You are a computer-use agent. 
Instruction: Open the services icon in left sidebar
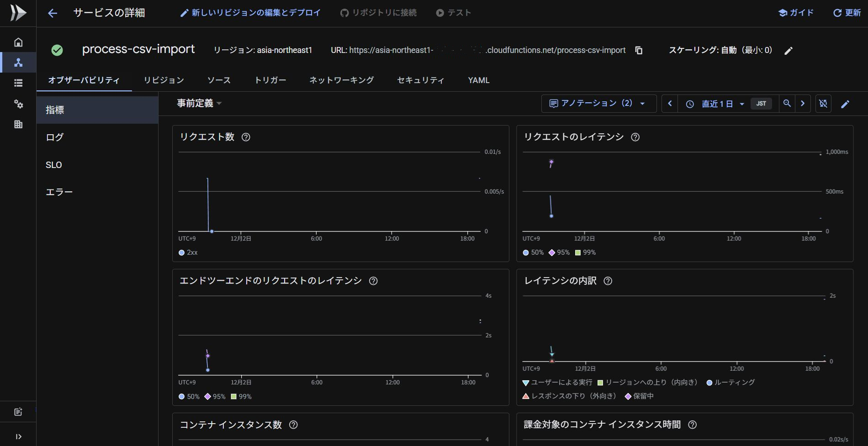(18, 63)
